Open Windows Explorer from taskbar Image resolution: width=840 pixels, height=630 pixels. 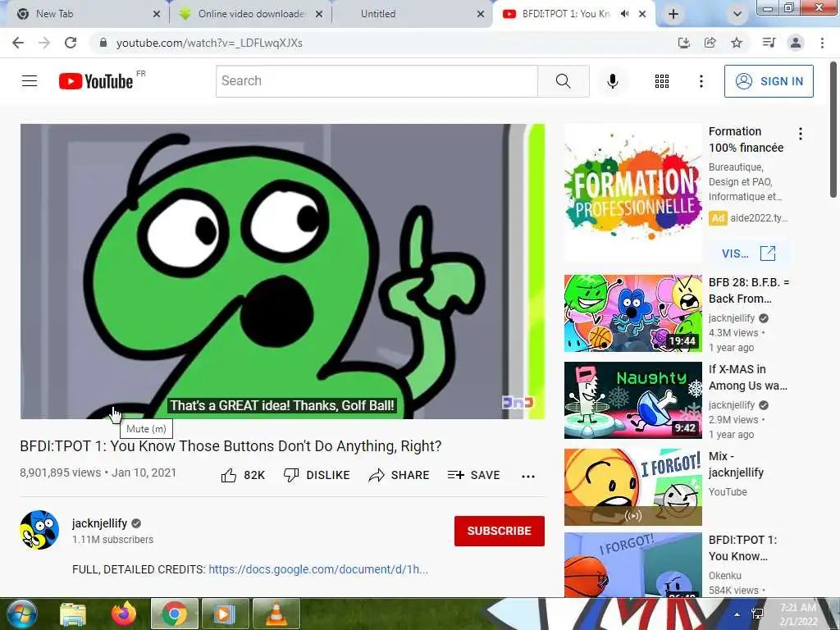(73, 614)
